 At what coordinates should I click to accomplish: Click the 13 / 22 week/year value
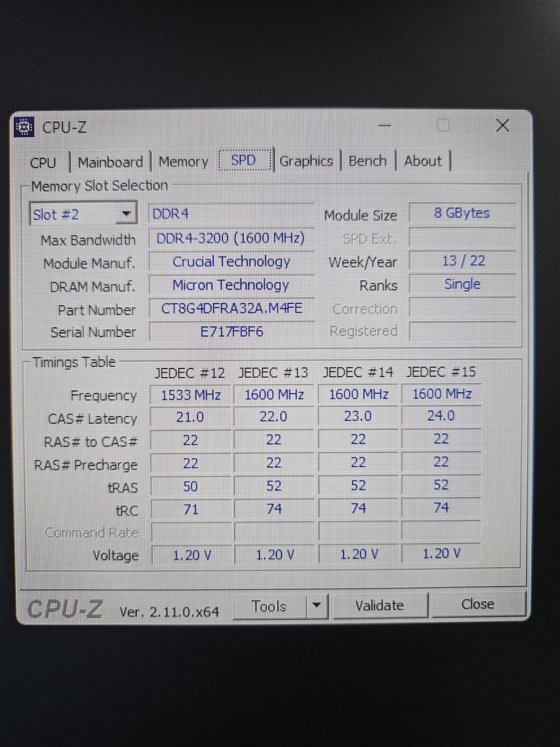462,260
